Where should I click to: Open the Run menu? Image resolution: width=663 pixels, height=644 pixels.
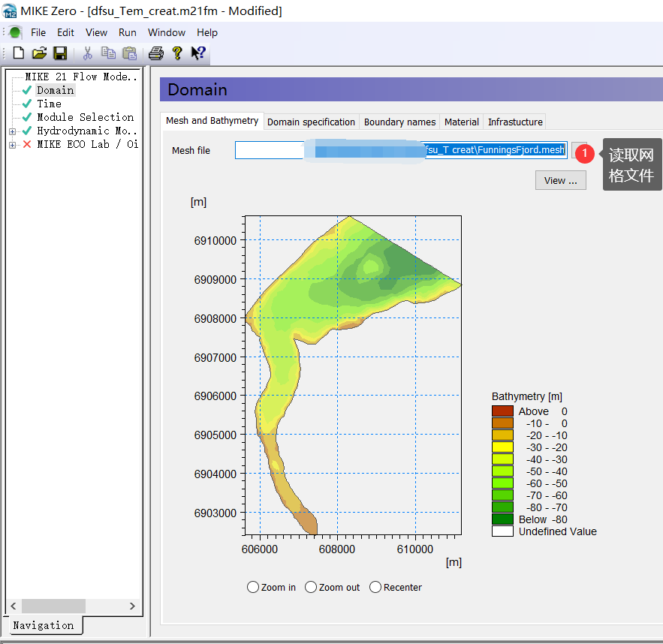[x=128, y=32]
